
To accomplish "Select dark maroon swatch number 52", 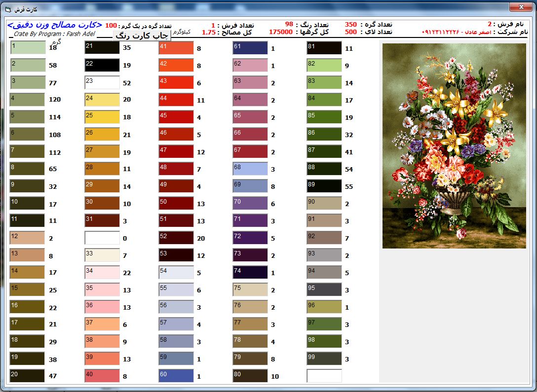I will 176,238.
